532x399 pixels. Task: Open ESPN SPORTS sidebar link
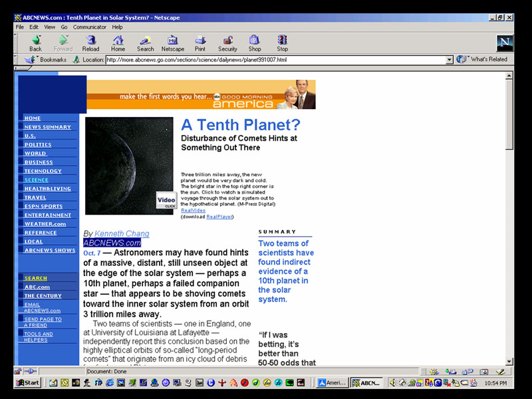(x=43, y=206)
